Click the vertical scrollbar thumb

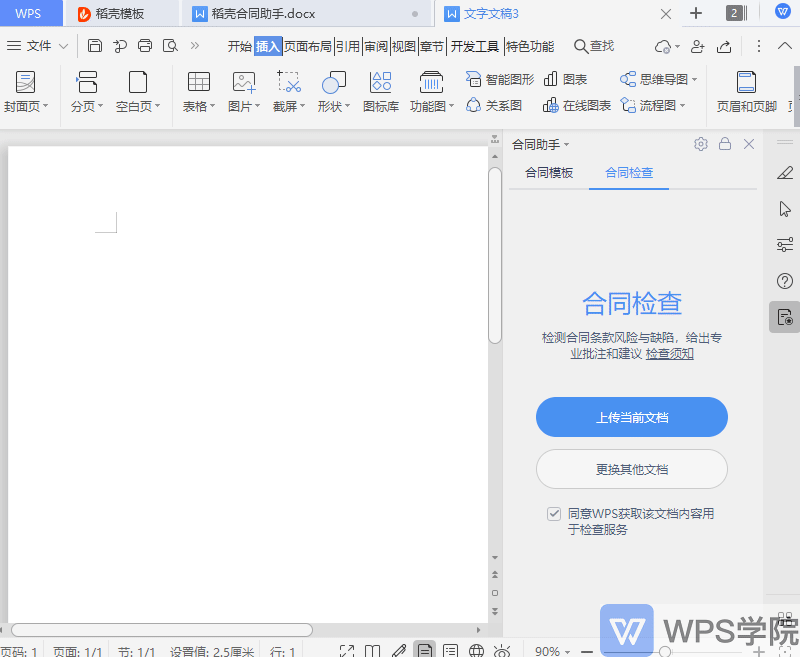(x=494, y=255)
